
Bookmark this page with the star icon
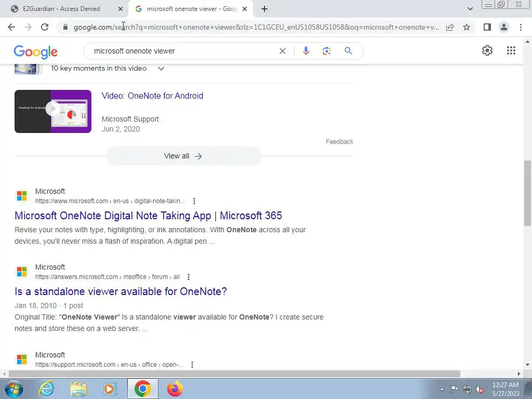[467, 27]
